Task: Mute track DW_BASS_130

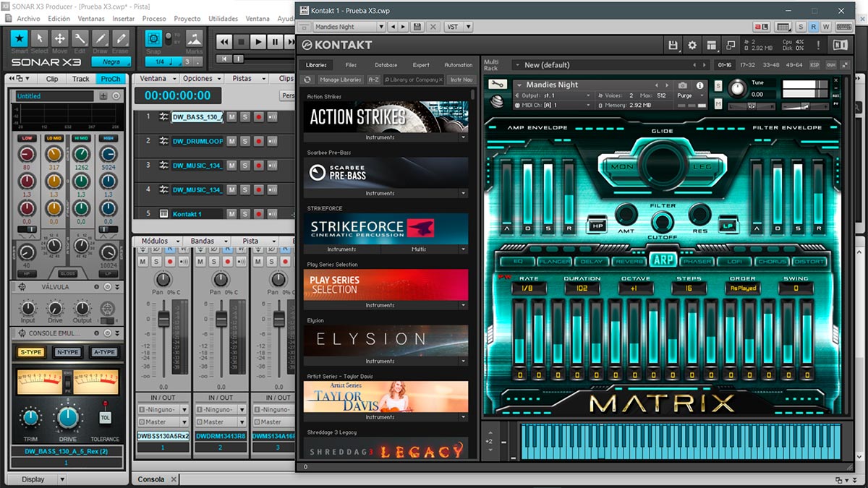Action: (231, 117)
